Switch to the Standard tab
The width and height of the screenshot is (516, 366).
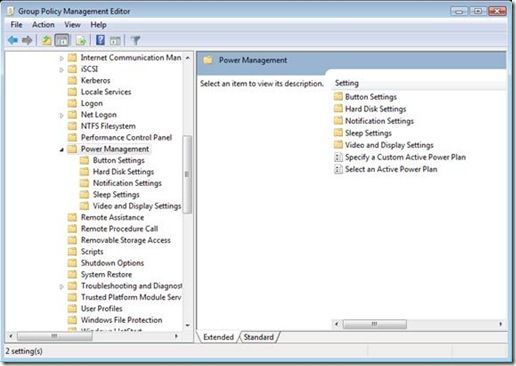pos(259,337)
